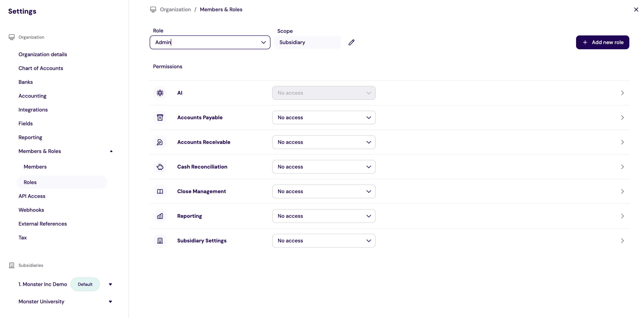Expand the Monster University subsidiary
This screenshot has height=318, width=644.
click(110, 302)
